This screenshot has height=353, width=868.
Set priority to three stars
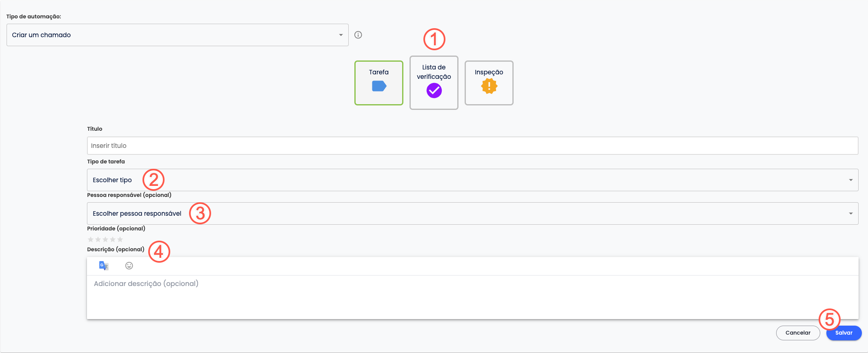[105, 239]
